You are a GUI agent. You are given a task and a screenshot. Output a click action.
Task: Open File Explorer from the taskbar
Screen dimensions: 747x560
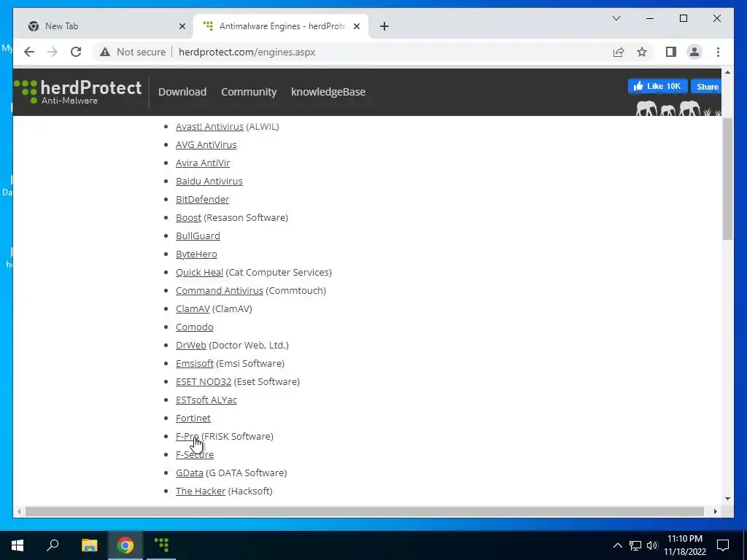pyautogui.click(x=89, y=545)
